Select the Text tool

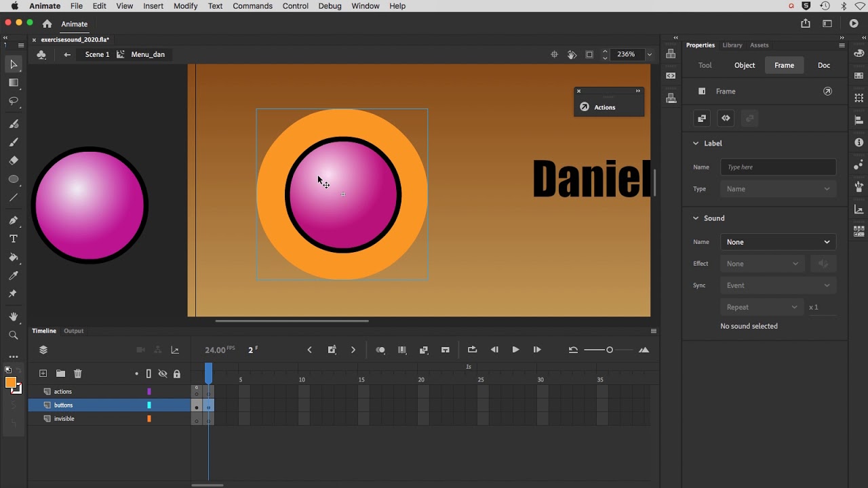14,239
